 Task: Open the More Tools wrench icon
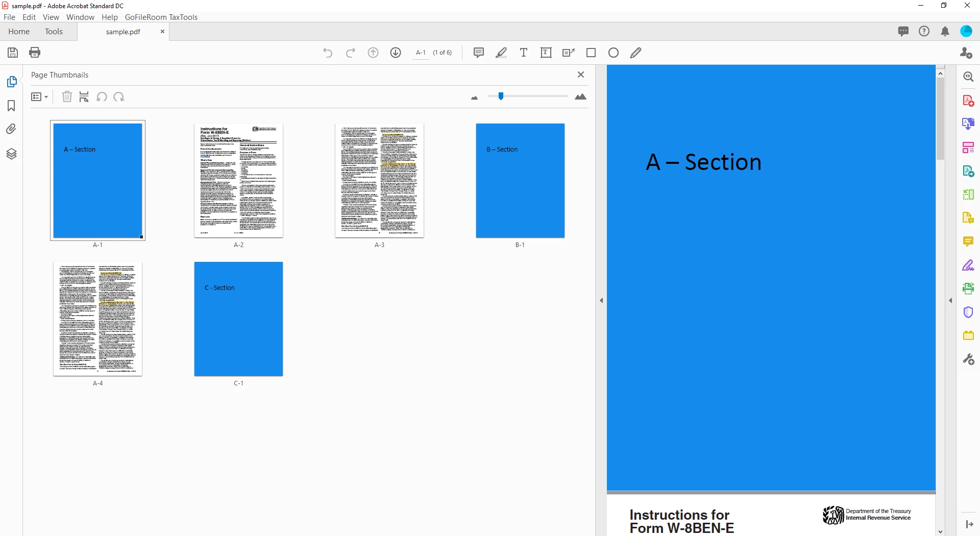(x=968, y=359)
